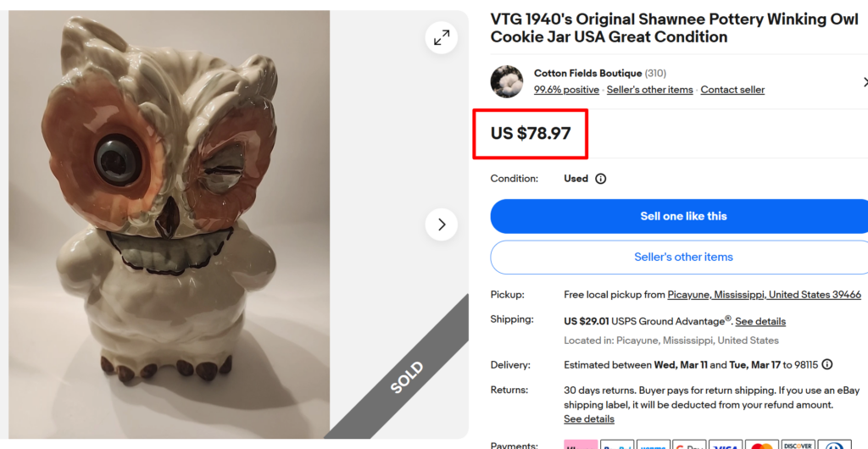Click the Discover payment icon
Screen dimensions: 868x449
(x=798, y=445)
